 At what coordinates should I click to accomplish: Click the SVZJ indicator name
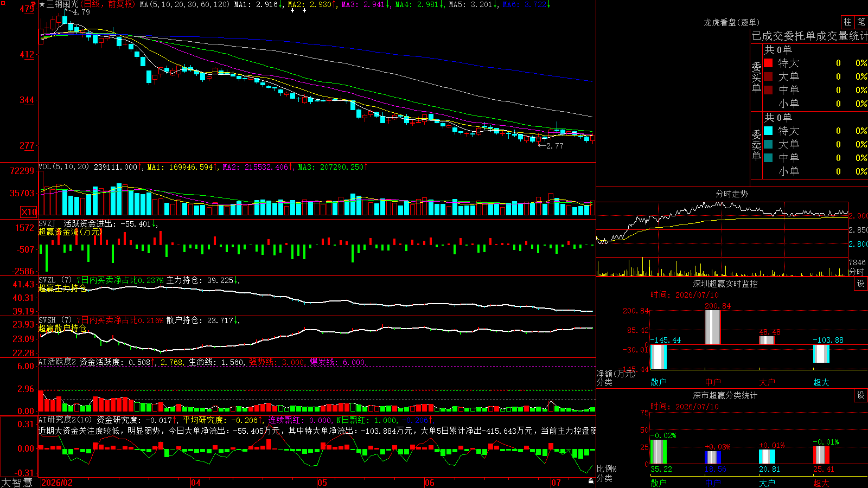coord(47,224)
